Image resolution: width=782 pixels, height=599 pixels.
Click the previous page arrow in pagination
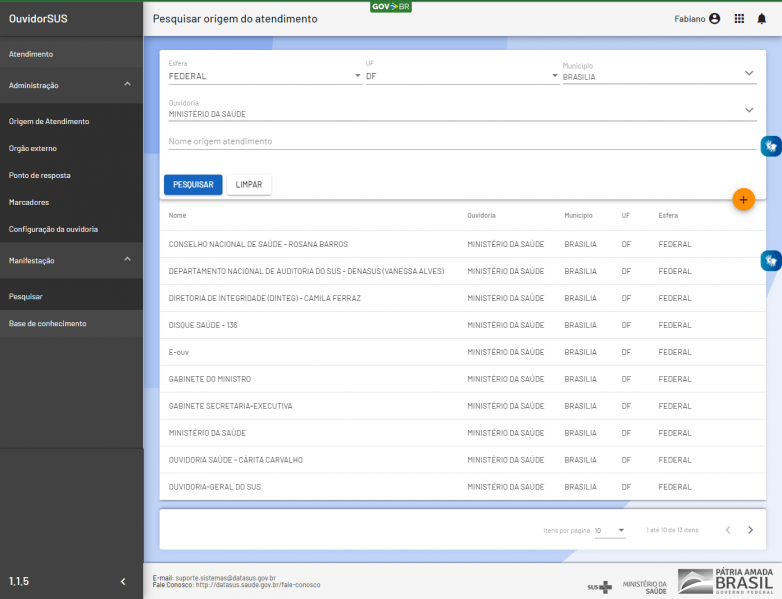(x=727, y=530)
